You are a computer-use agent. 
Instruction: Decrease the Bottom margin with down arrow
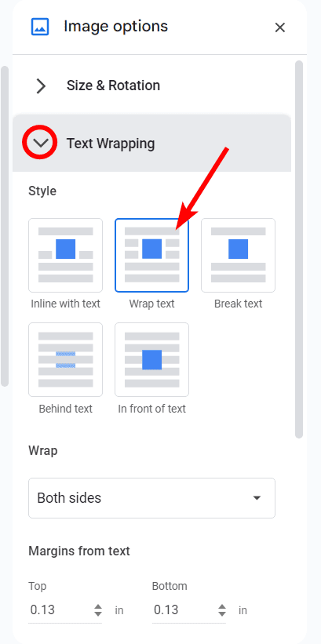click(222, 614)
